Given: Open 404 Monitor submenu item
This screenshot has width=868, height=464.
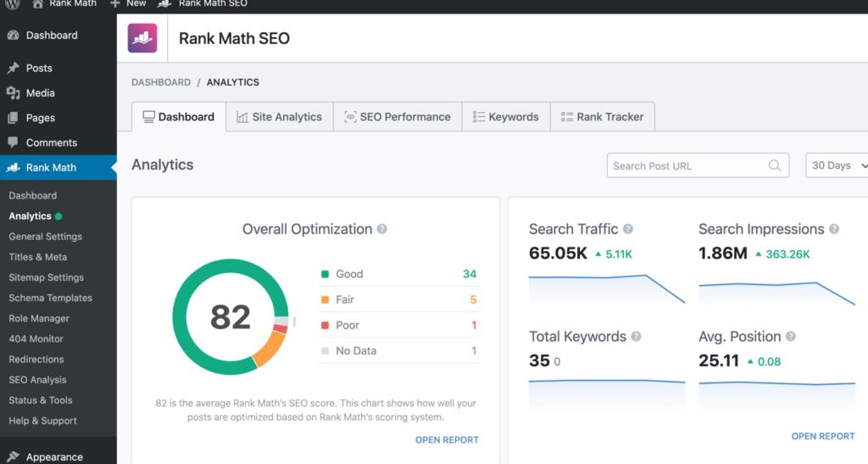Looking at the screenshot, I should coord(36,338).
